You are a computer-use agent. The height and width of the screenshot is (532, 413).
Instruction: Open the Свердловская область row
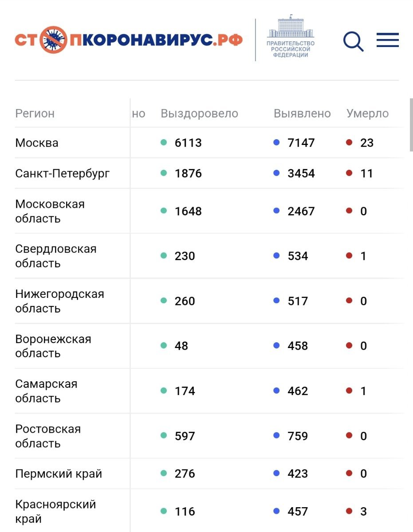click(56, 256)
